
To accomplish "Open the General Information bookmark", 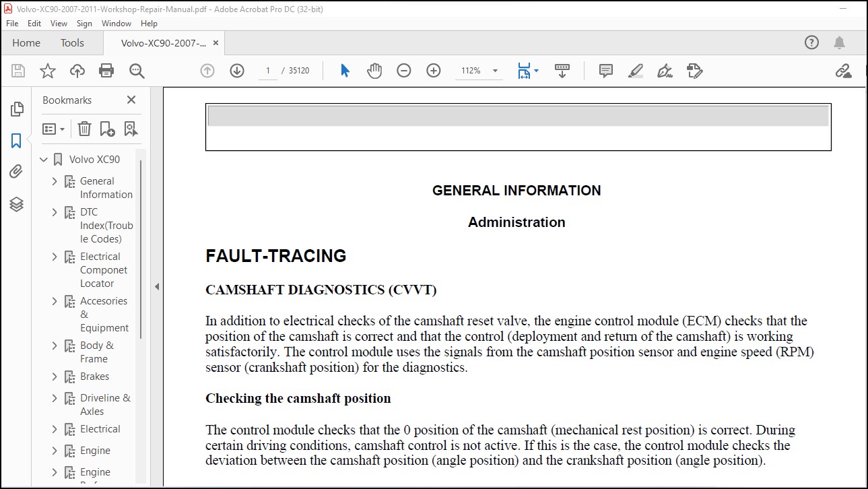I will tap(106, 188).
